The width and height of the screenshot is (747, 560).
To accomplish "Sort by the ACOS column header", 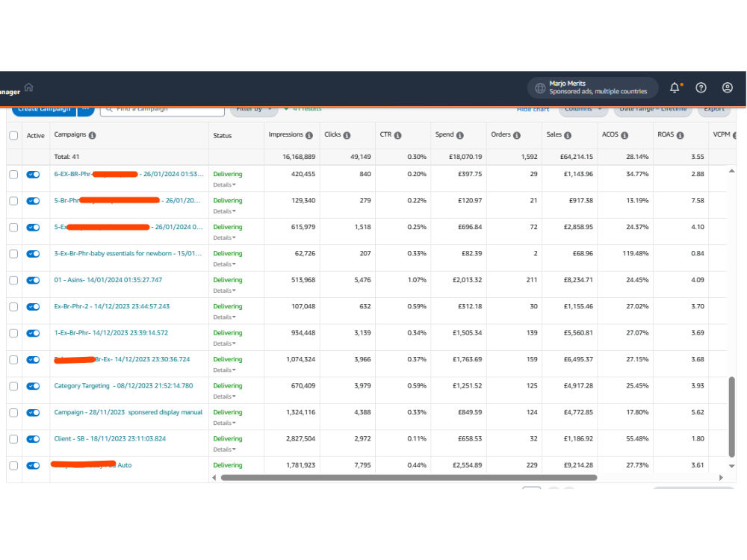I will 610,134.
